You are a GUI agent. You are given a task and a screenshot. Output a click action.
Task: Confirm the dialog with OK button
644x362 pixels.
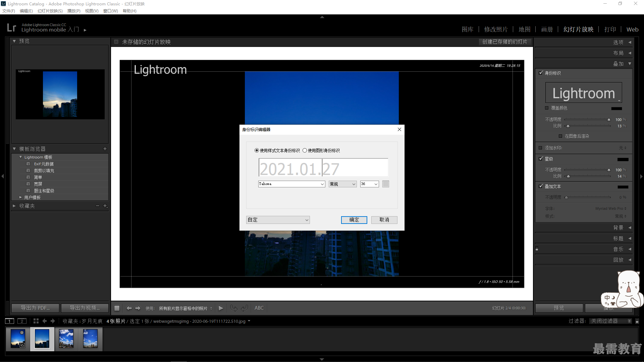354,220
